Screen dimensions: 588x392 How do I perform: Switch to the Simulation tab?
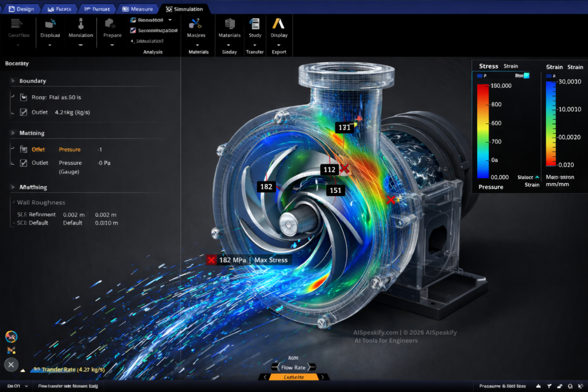coord(185,9)
